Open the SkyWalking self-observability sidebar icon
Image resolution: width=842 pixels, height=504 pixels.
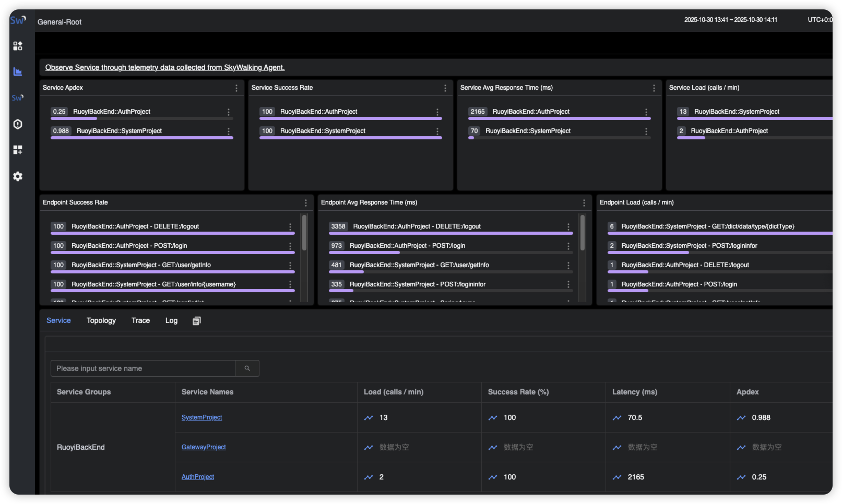click(x=18, y=98)
